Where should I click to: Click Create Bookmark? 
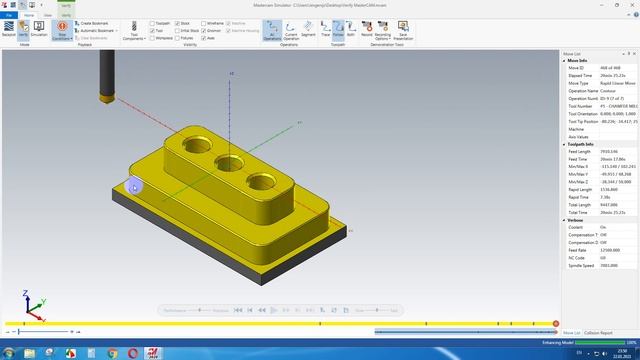[91, 24]
